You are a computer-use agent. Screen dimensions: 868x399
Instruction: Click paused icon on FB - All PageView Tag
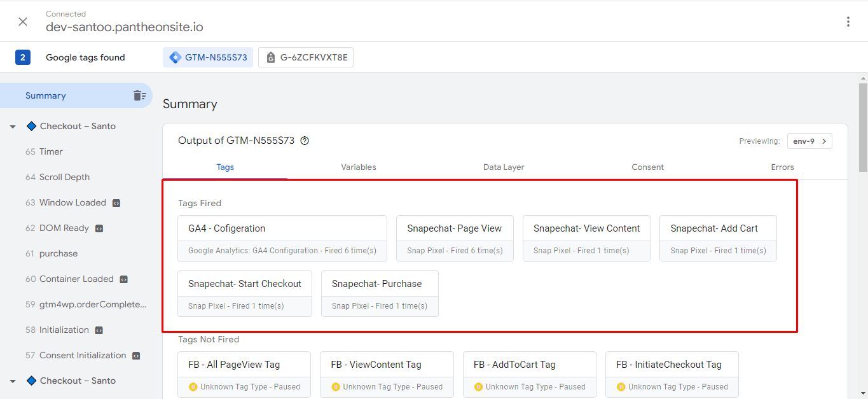[x=193, y=386]
